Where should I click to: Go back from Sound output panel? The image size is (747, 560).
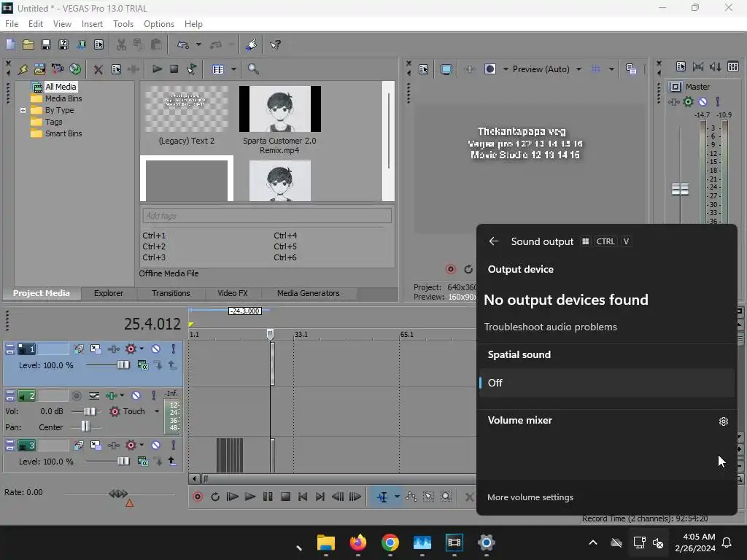(494, 241)
